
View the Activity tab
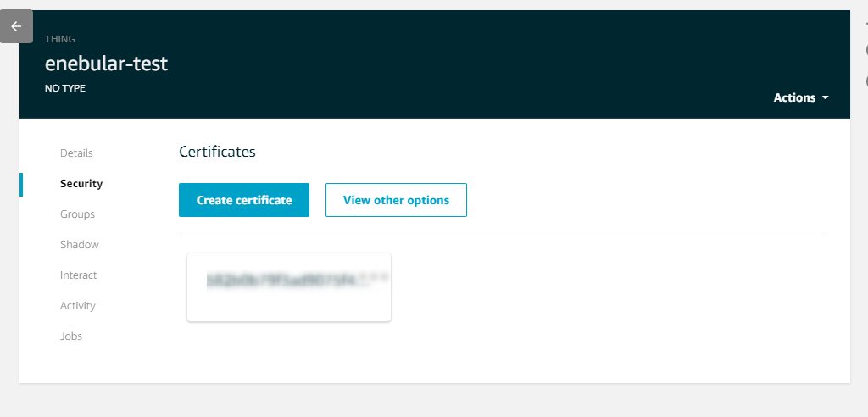click(78, 306)
